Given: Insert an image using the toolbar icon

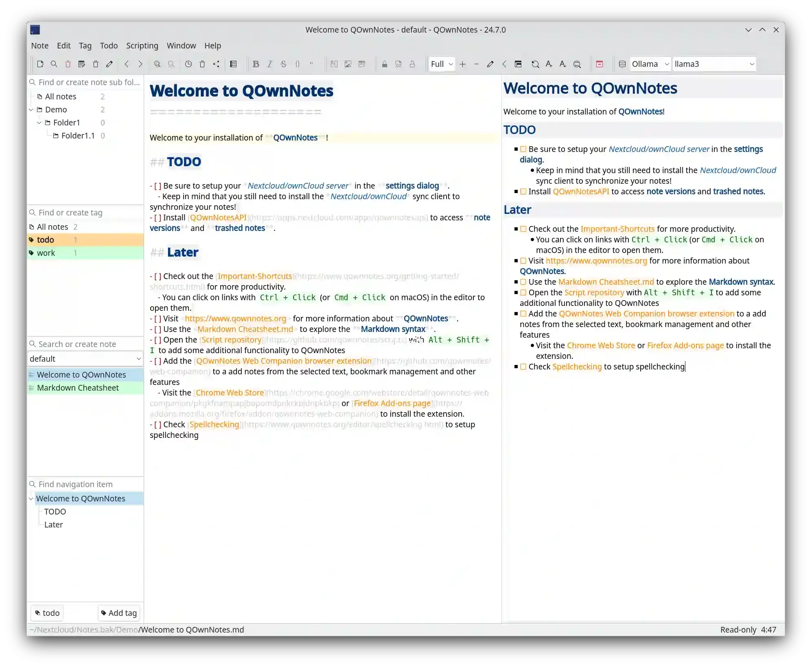Looking at the screenshot, I should pos(347,64).
